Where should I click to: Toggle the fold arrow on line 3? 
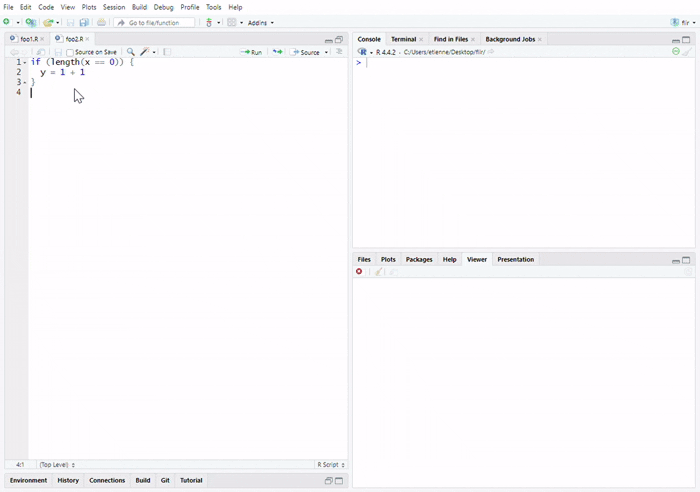pos(25,83)
